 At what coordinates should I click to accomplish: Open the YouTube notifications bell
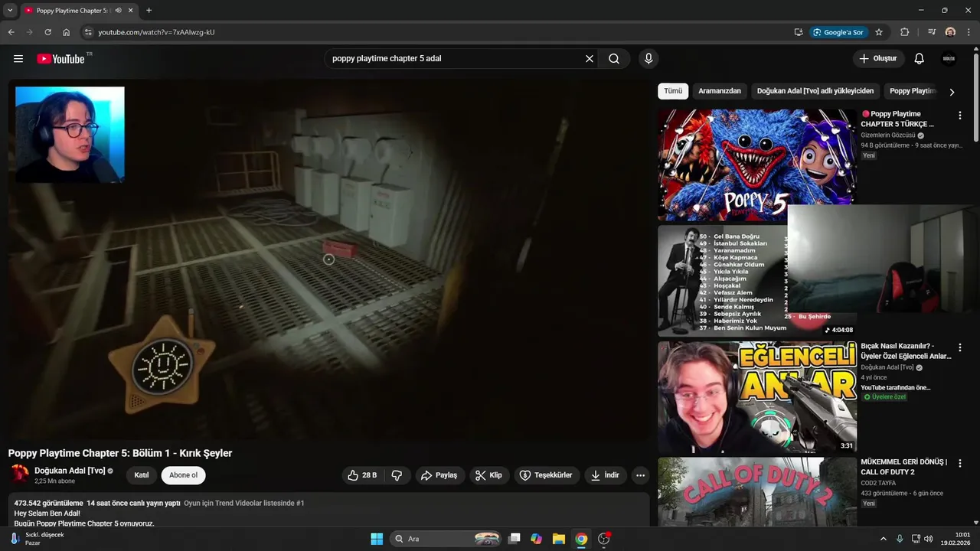920,59
